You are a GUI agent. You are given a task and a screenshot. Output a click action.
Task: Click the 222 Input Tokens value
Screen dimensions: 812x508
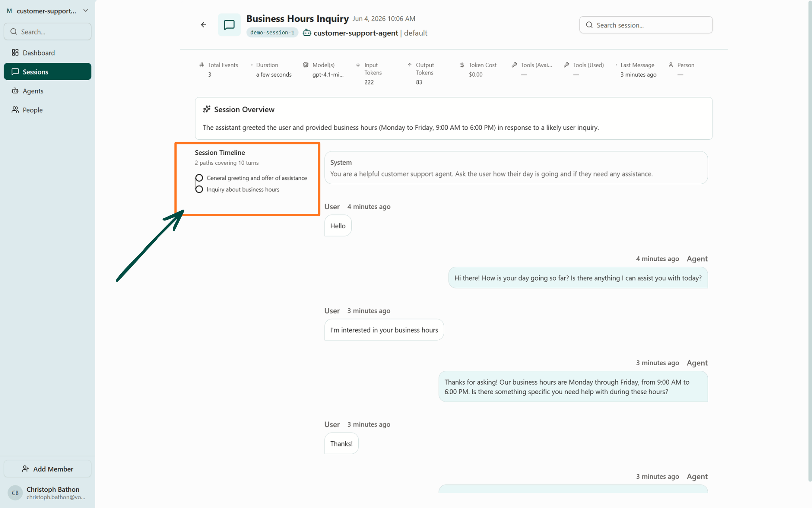click(369, 82)
